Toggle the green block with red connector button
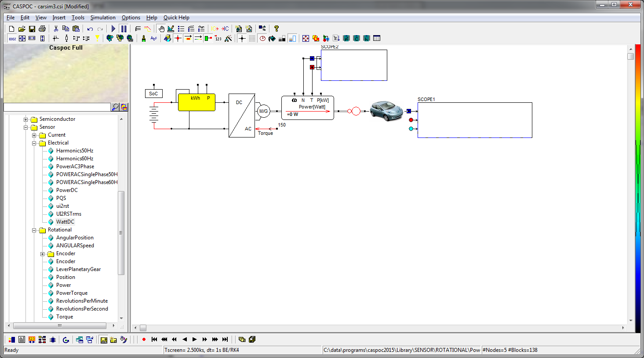The height and width of the screenshot is (358, 644). pyautogui.click(x=208, y=39)
